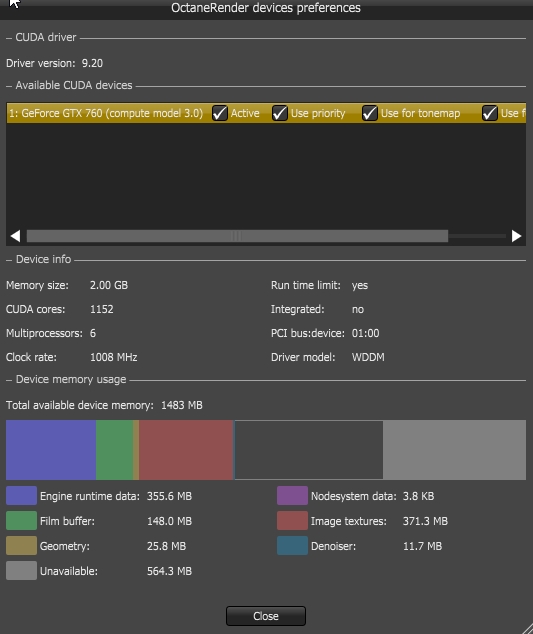Screen dimensions: 533x634
Task: Click the right scroll arrow of device list
Action: [x=516, y=236]
